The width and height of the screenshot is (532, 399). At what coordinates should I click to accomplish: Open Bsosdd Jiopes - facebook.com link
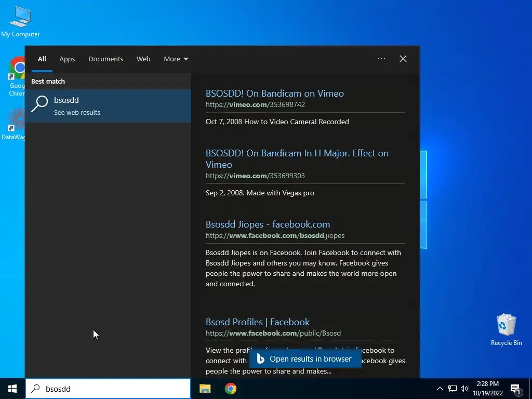click(x=268, y=224)
